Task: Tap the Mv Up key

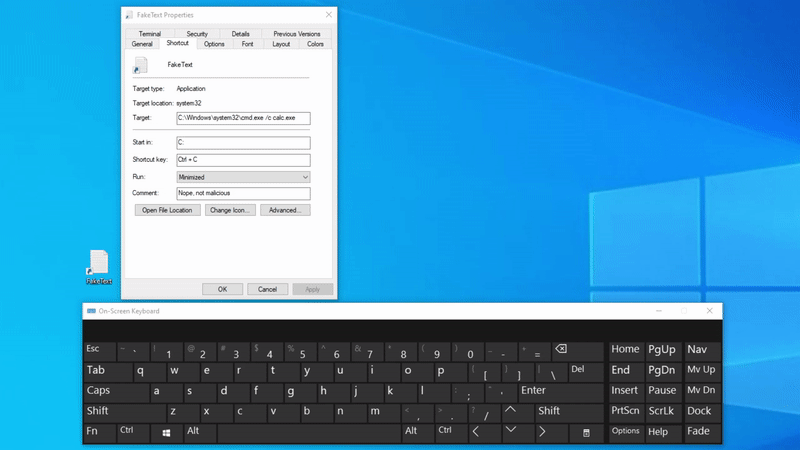Action: pos(703,371)
